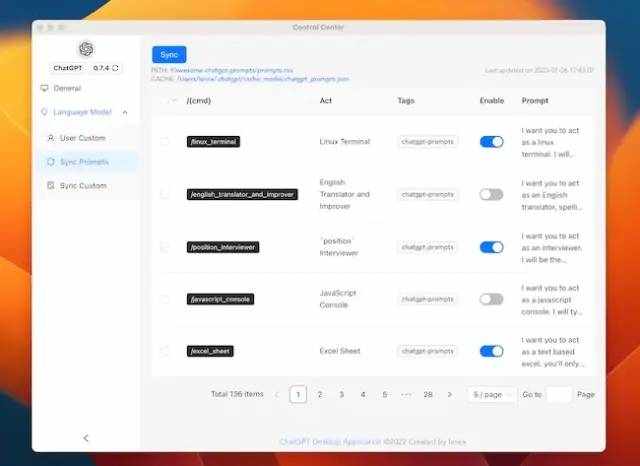Jump to last page 28
Image resolution: width=640 pixels, height=466 pixels.
point(428,395)
